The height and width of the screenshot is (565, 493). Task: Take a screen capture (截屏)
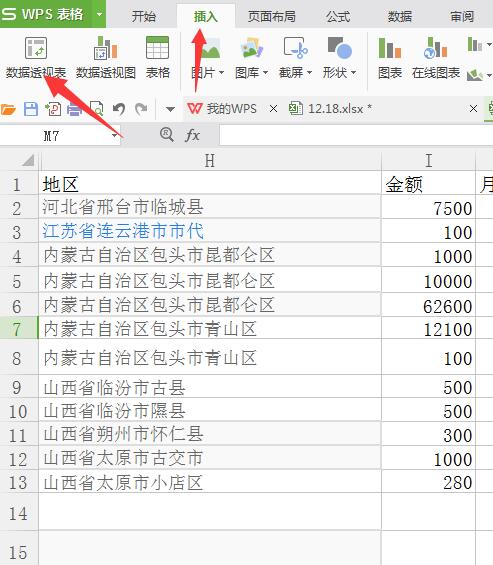pyautogui.click(x=295, y=57)
